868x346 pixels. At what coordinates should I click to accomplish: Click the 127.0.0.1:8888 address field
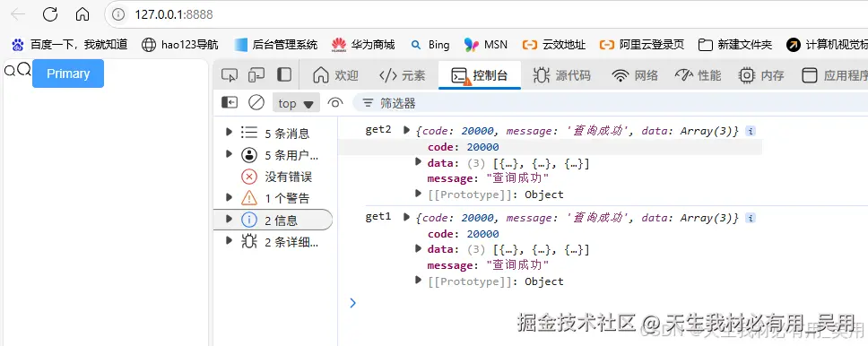click(487, 14)
